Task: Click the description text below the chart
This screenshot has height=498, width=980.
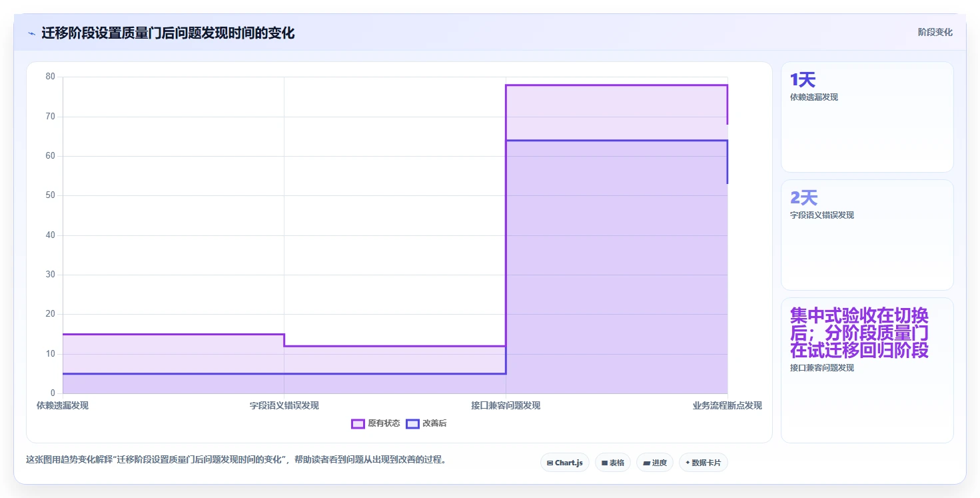Action: [236, 459]
